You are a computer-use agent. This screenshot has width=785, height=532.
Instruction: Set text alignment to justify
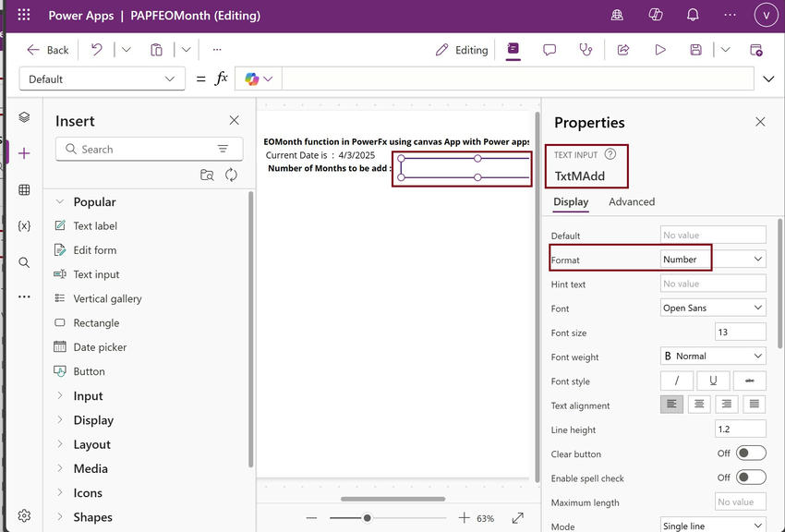coord(754,404)
